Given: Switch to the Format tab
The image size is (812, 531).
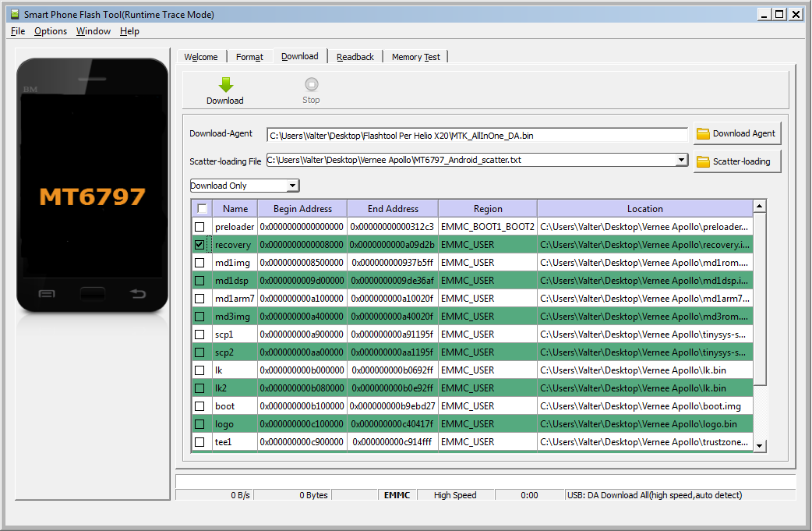Looking at the screenshot, I should pyautogui.click(x=249, y=56).
